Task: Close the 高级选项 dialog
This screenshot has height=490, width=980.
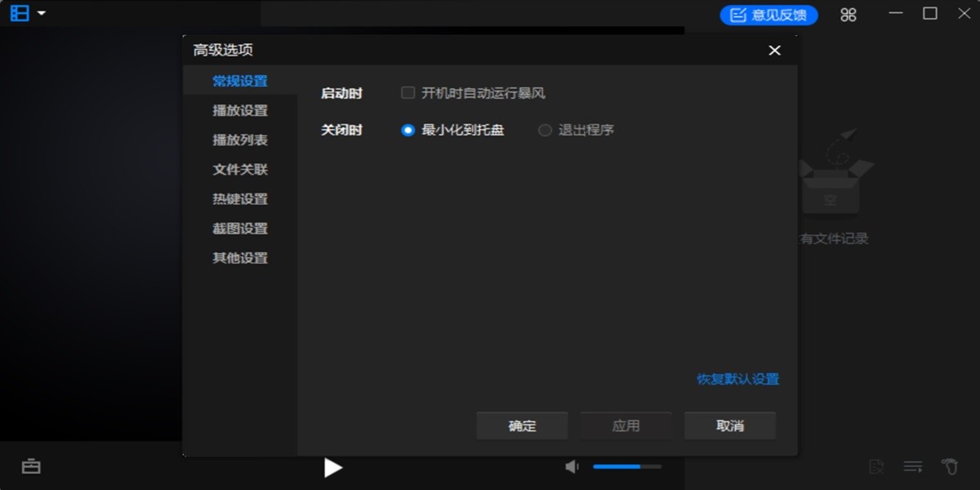Action: click(x=774, y=50)
